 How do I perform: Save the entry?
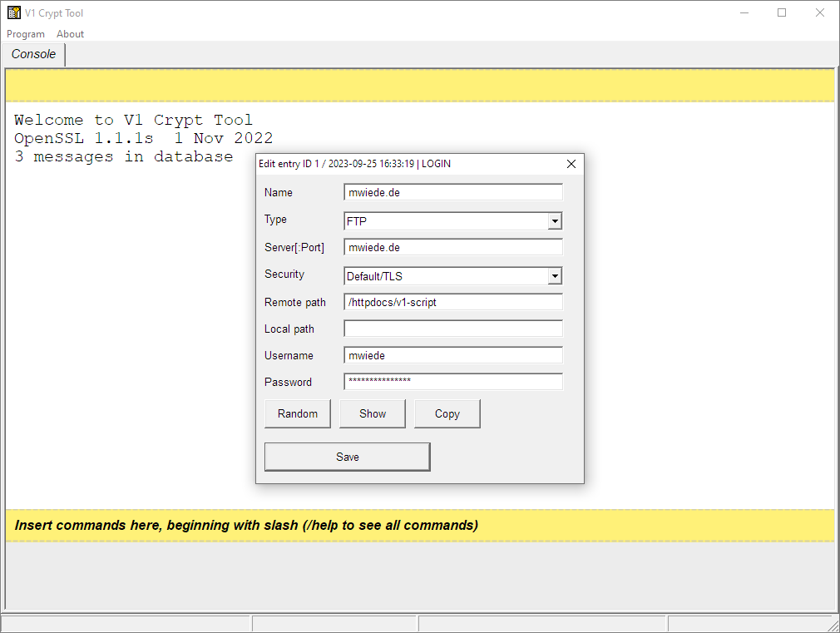(347, 457)
